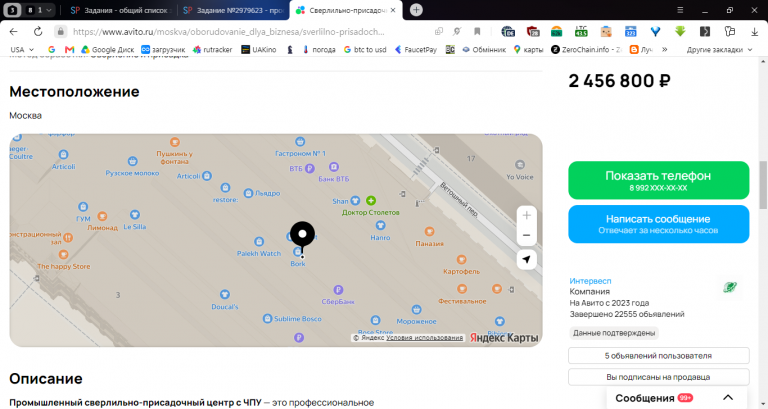Open new tab with plus button
The height and width of the screenshot is (409, 768).
(x=416, y=10)
